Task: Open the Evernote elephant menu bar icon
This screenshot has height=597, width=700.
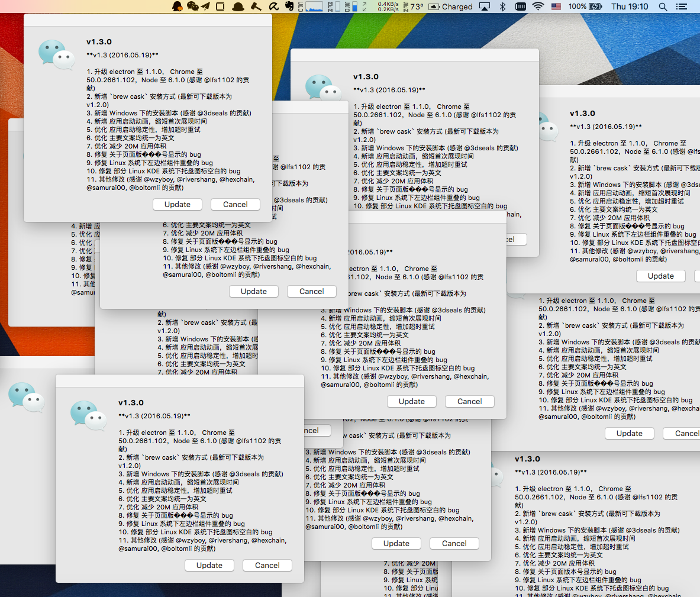Action: coord(290,7)
